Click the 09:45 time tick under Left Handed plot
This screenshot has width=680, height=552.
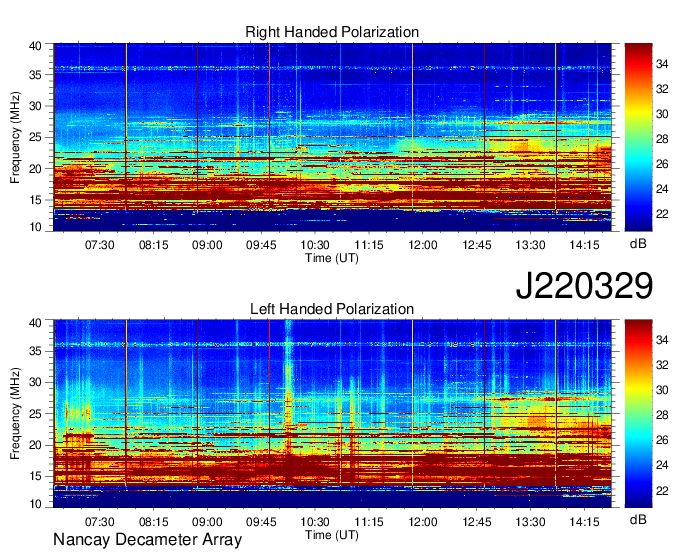point(261,522)
